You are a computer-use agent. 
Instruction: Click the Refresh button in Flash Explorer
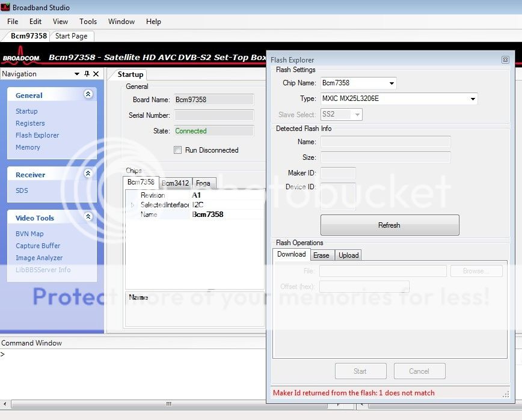pyautogui.click(x=390, y=225)
